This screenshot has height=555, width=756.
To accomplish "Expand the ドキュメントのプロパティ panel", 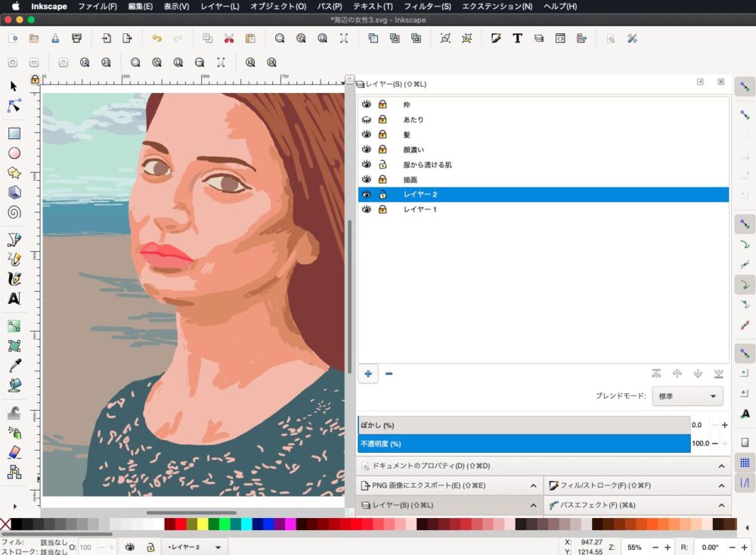I will [x=543, y=466].
